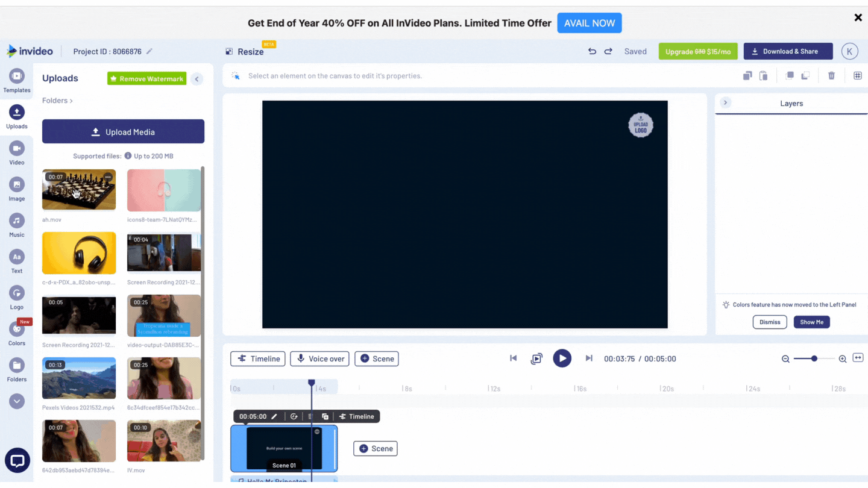Zoom out the timeline with the minus magnifier
The width and height of the screenshot is (868, 488).
(785, 359)
